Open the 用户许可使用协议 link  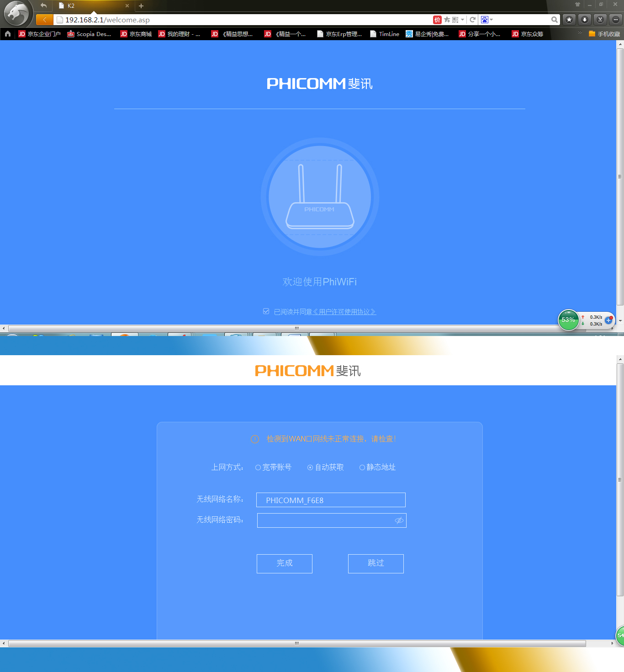click(x=344, y=312)
